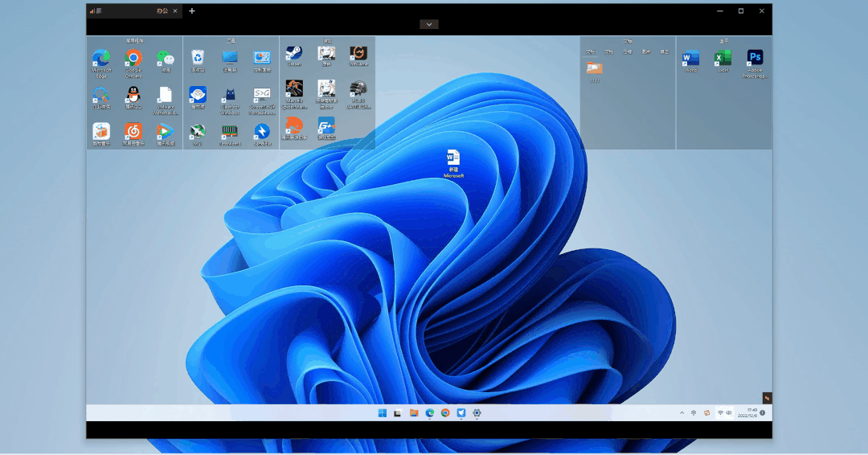The height and width of the screenshot is (455, 868).
Task: Open the taskbar clock showing 17:49
Action: coord(748,413)
